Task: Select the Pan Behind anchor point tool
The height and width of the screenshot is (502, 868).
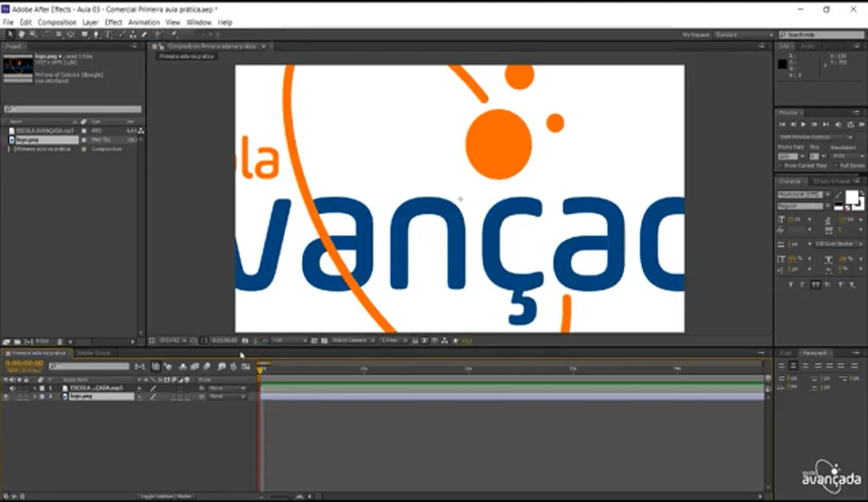Action: 71,34
